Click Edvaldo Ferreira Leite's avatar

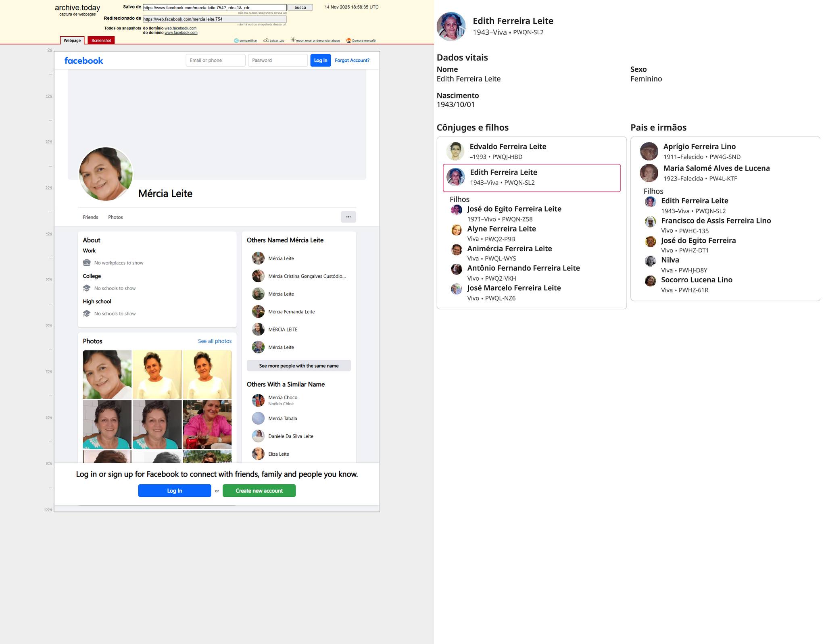pyautogui.click(x=455, y=151)
